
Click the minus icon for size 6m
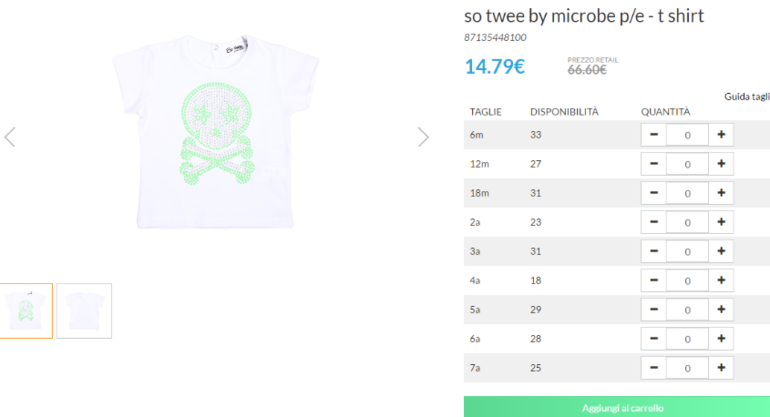coord(653,134)
